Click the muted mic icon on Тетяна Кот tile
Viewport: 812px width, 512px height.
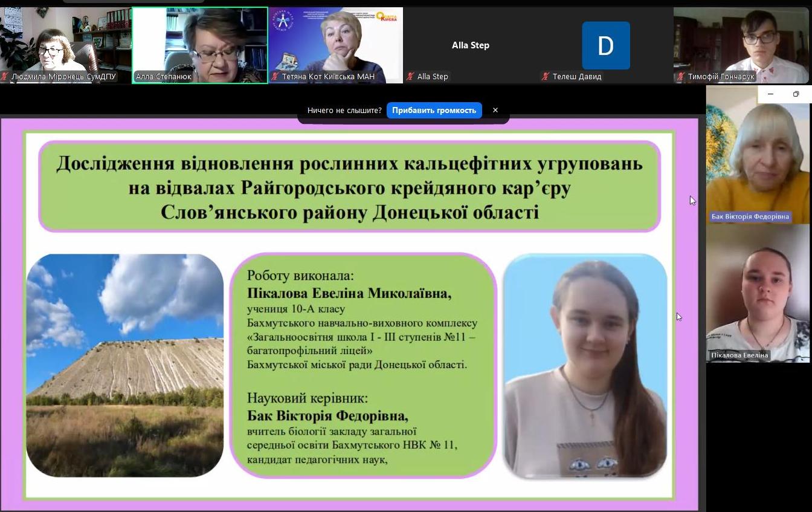tap(276, 76)
